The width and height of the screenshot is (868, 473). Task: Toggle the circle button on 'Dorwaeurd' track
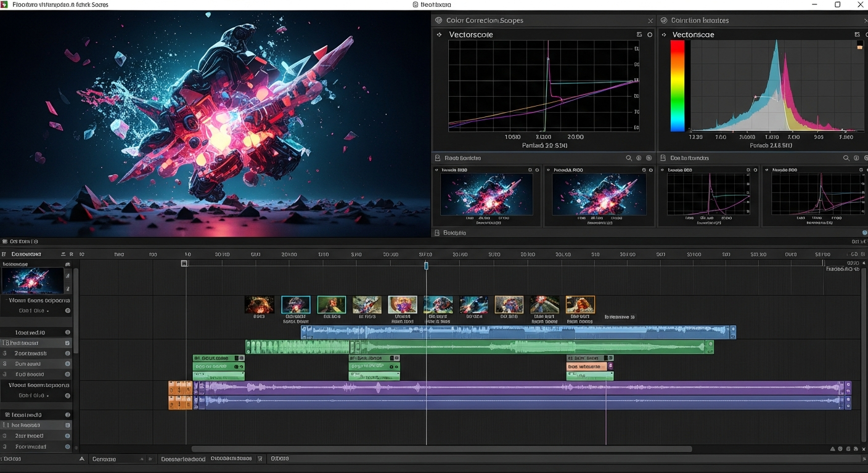click(68, 364)
